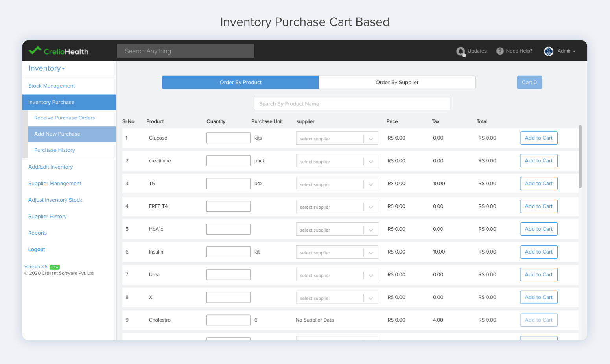Viewport: 610px width, 364px height.
Task: Add Glucose to the cart
Action: pyautogui.click(x=539, y=138)
